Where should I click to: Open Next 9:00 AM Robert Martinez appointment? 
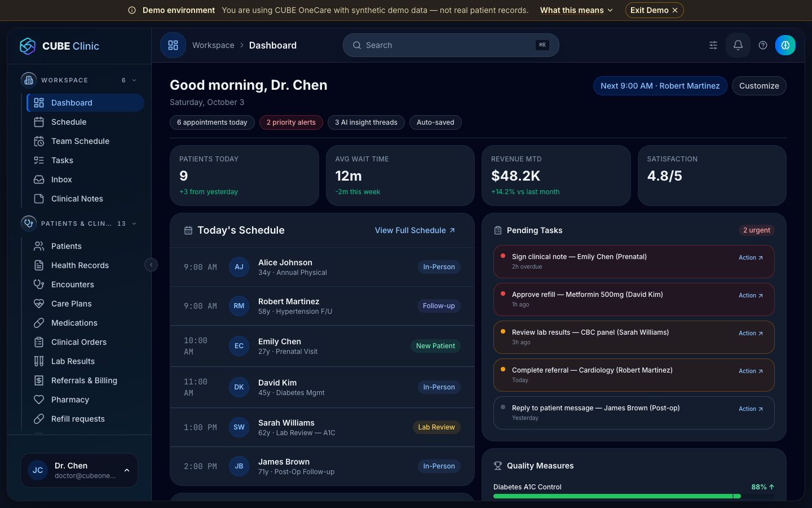pos(660,86)
